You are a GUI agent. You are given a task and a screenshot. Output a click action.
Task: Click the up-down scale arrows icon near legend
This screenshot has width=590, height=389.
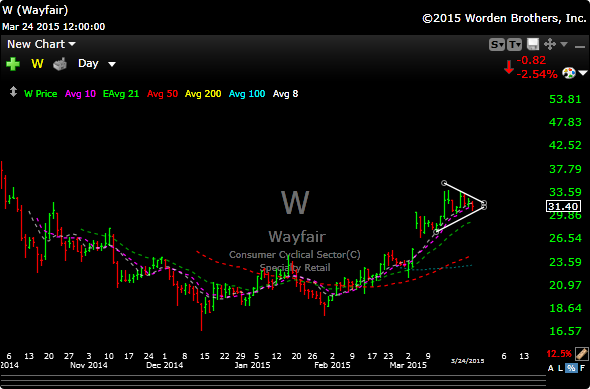point(13,92)
